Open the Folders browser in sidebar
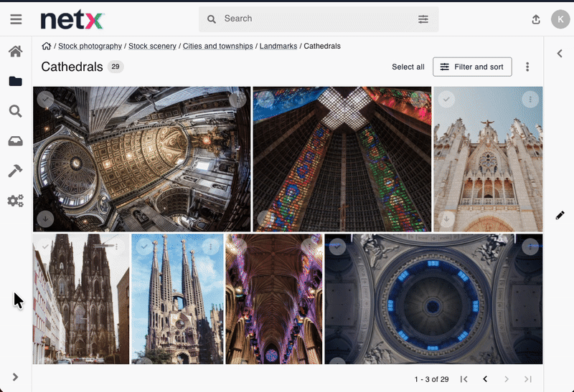The image size is (574, 392). pyautogui.click(x=15, y=81)
